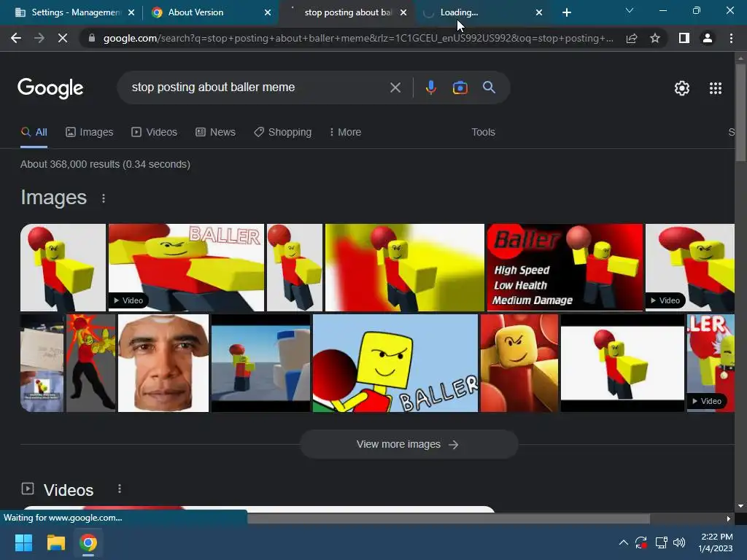View site information via lock icon
This screenshot has height=560, width=747.
92,38
